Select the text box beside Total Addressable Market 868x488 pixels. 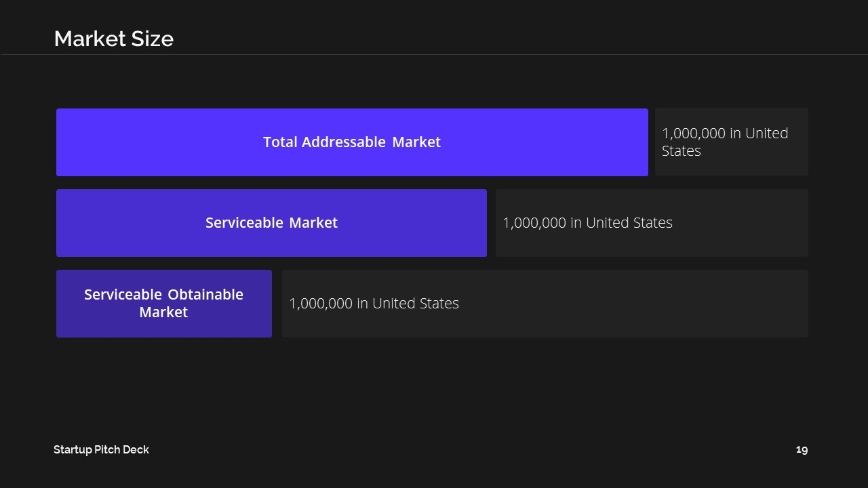(732, 142)
